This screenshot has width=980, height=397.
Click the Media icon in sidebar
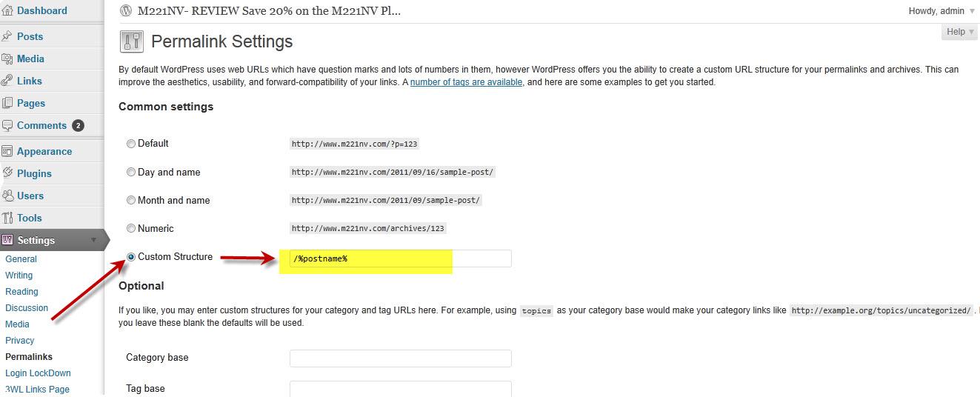click(7, 59)
